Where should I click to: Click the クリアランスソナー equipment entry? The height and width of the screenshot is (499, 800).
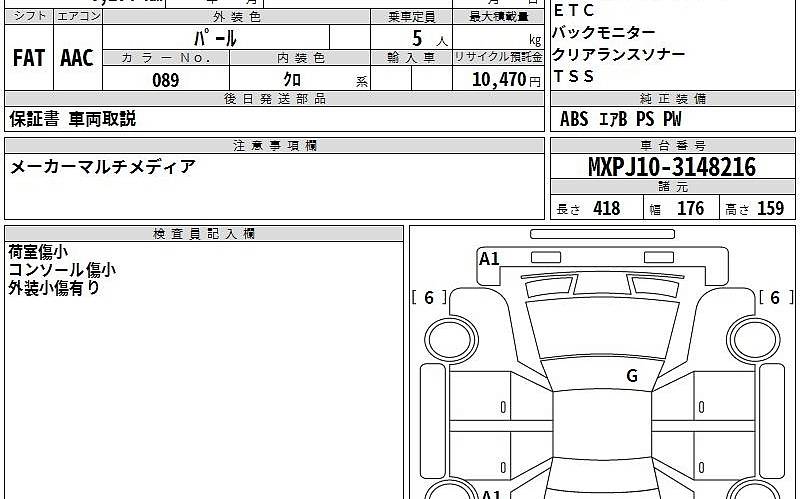click(x=618, y=54)
